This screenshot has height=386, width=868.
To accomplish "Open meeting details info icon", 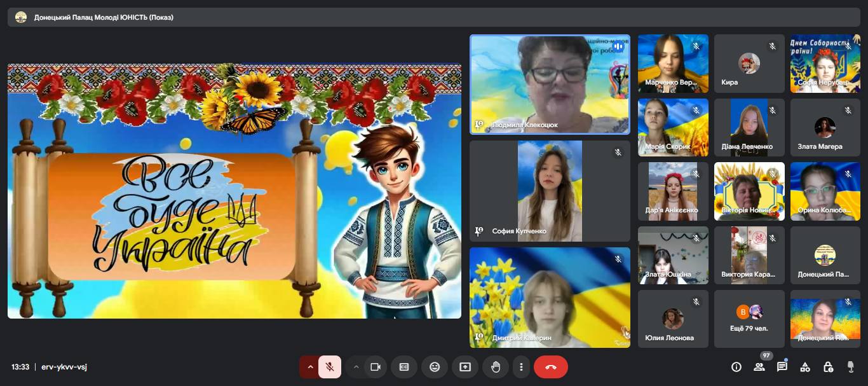I will point(736,367).
